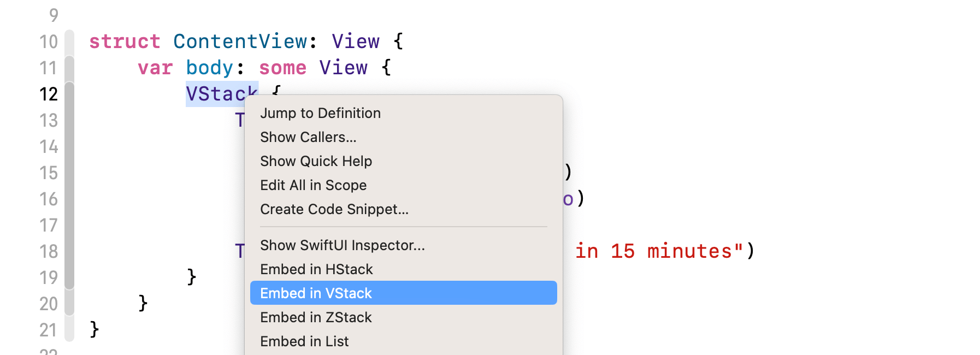980x355 pixels.
Task: Click the var keyword on line 11
Action: pyautogui.click(x=155, y=68)
